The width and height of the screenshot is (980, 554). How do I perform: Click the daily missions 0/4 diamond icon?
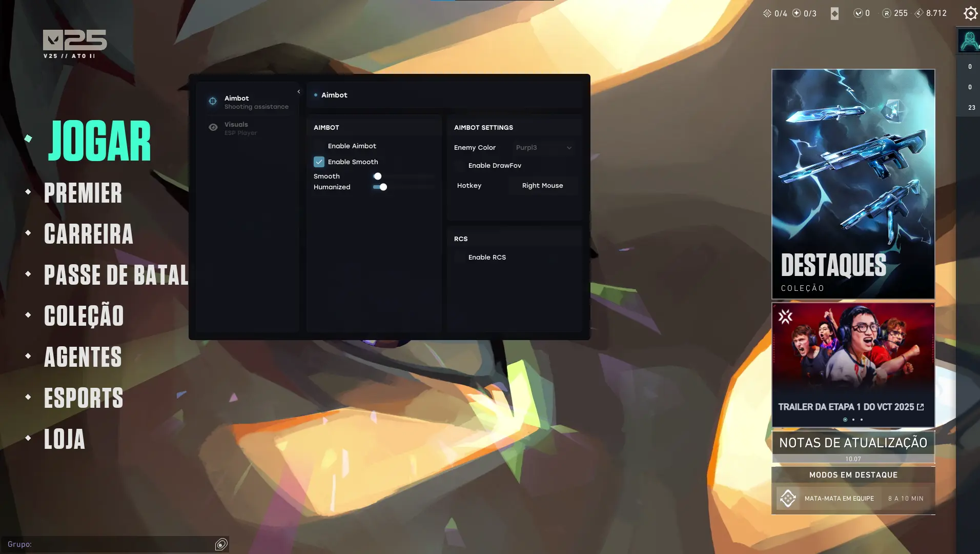(x=767, y=13)
